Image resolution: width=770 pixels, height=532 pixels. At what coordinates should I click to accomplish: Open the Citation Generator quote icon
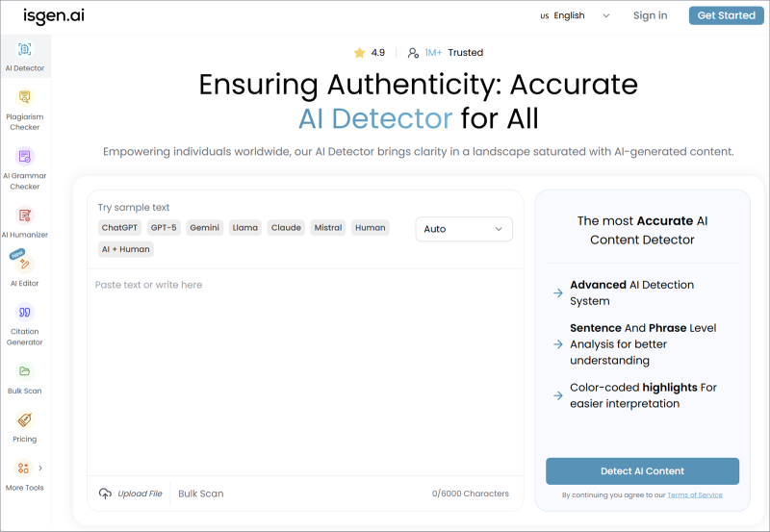click(25, 312)
